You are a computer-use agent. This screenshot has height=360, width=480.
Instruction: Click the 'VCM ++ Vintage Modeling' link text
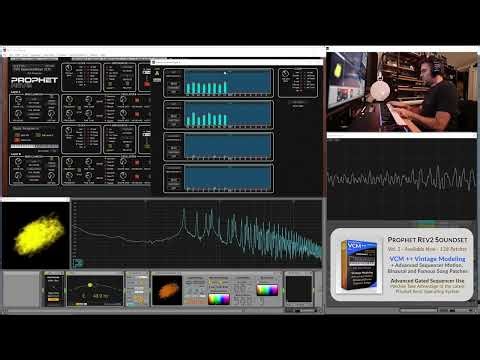(427, 259)
